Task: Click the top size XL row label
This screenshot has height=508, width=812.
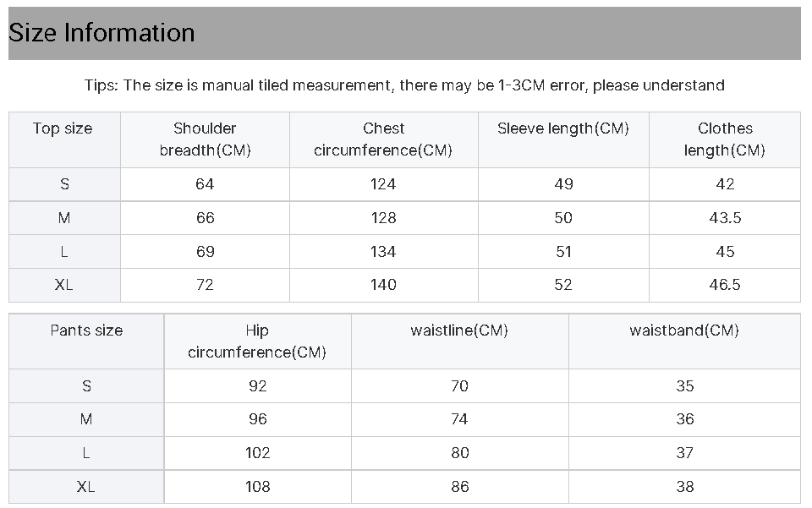Action: [x=64, y=285]
